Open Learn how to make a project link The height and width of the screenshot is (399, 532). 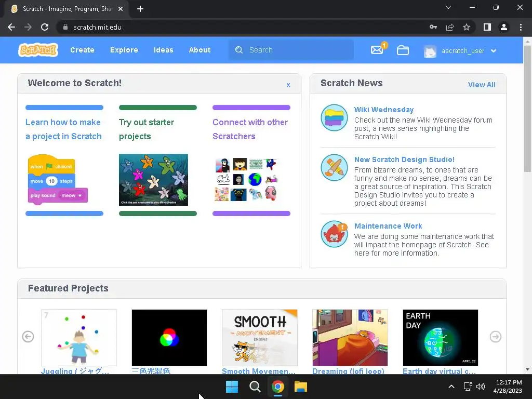(63, 129)
